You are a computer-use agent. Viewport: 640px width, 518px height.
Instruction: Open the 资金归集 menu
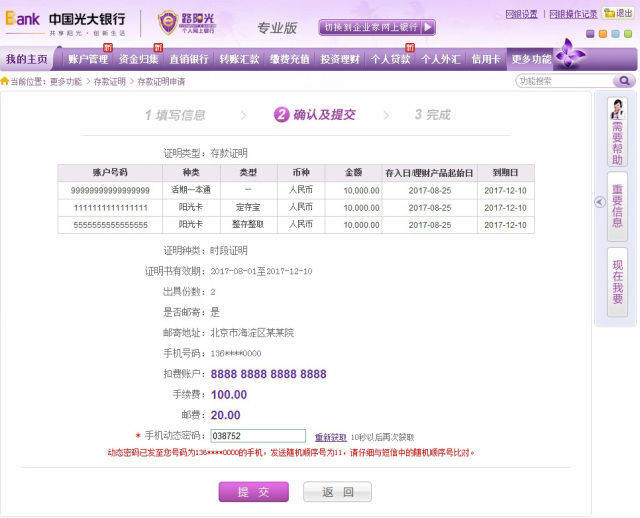138,59
